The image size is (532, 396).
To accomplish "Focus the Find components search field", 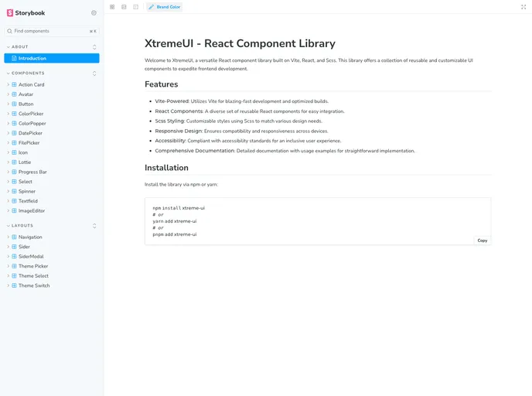I will point(48,31).
